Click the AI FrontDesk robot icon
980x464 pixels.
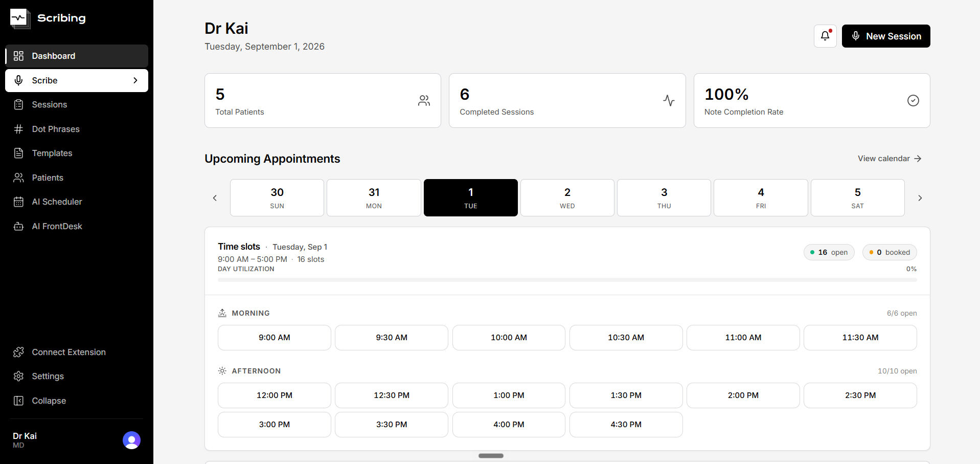point(18,226)
